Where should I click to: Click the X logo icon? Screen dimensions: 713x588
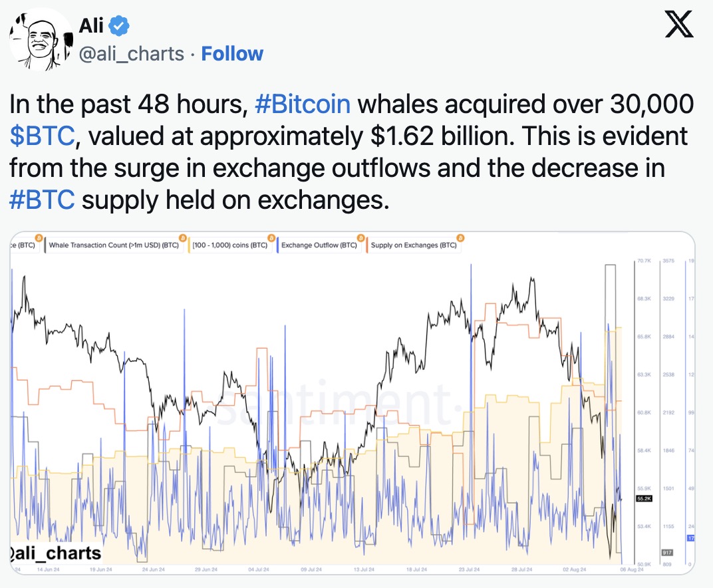[679, 25]
